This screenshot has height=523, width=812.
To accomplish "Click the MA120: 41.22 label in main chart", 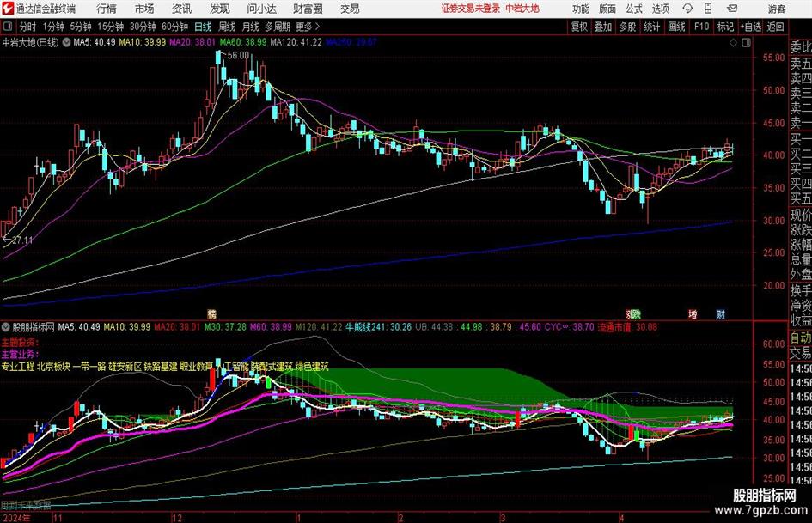I will point(296,42).
